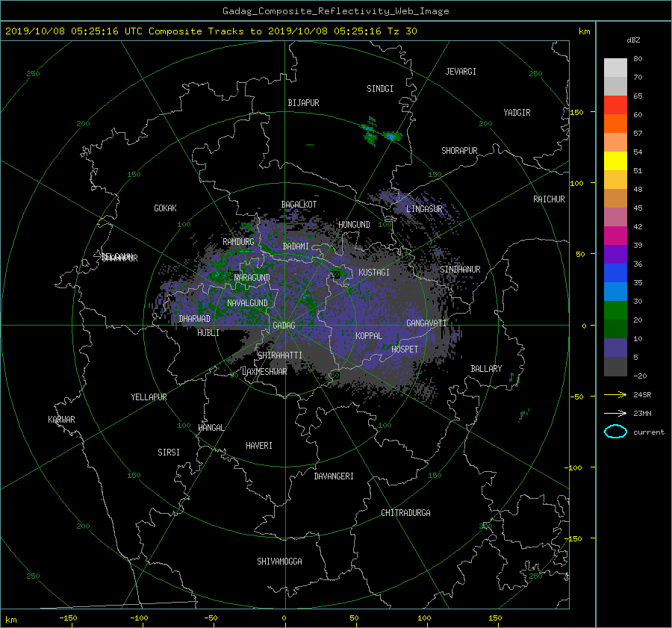Click the HUNGUND city label
The width and height of the screenshot is (672, 628).
pyautogui.click(x=354, y=225)
